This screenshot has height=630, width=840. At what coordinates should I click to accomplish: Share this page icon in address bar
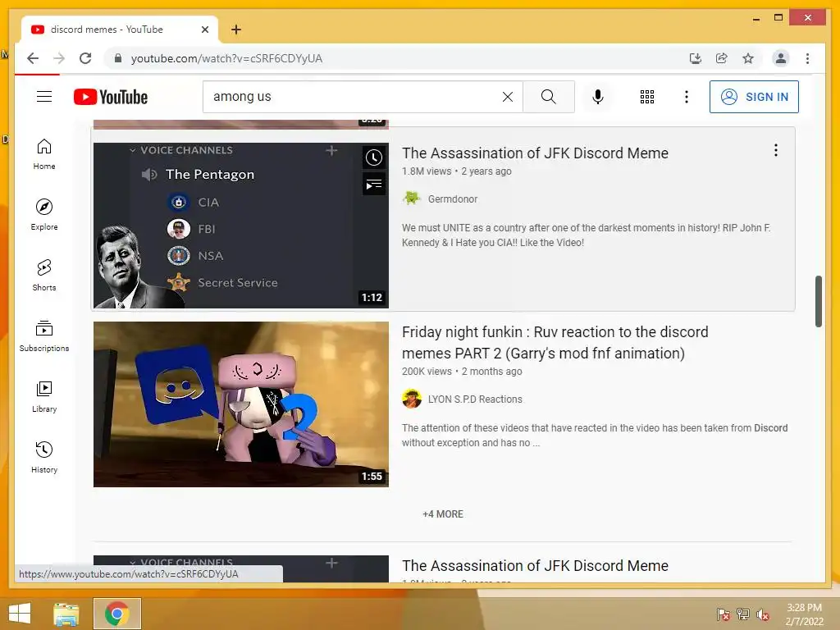pos(722,58)
